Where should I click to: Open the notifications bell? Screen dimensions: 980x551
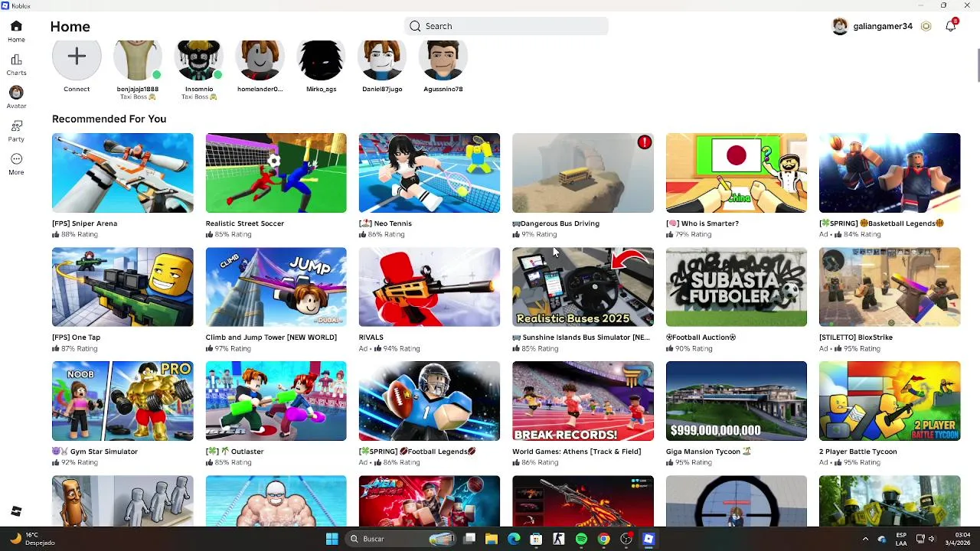(x=950, y=26)
